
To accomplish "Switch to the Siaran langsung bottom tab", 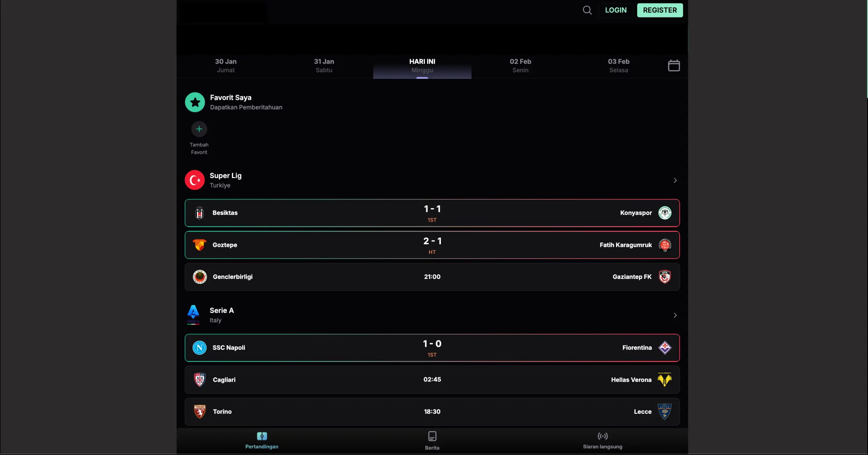I will click(603, 440).
